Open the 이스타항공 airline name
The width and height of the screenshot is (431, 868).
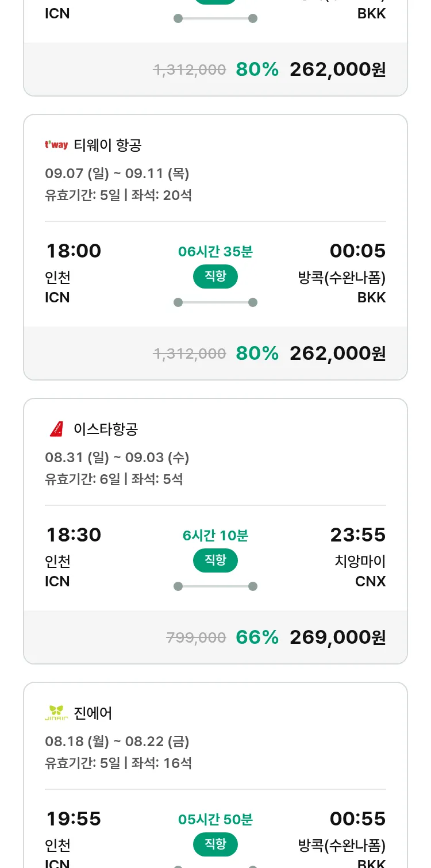[x=106, y=429]
